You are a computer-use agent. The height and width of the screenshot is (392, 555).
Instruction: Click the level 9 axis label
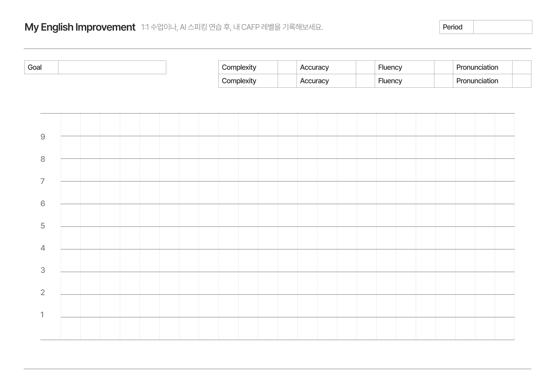[43, 137]
